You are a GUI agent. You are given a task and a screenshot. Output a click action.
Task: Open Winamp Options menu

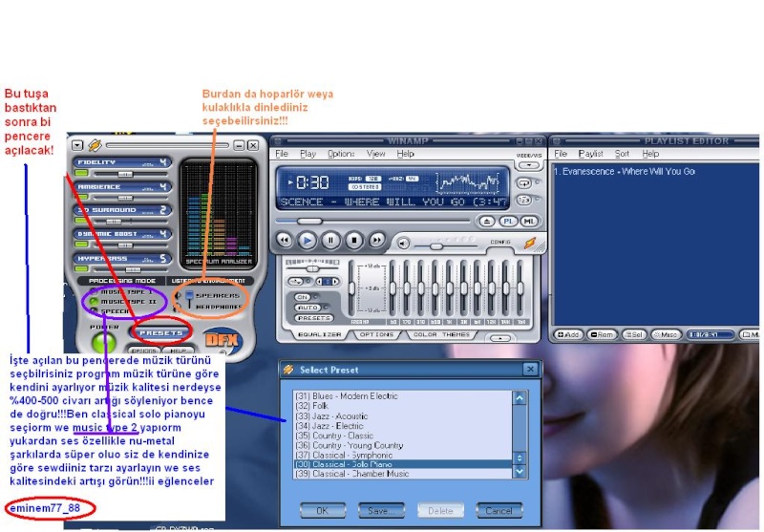pos(341,154)
